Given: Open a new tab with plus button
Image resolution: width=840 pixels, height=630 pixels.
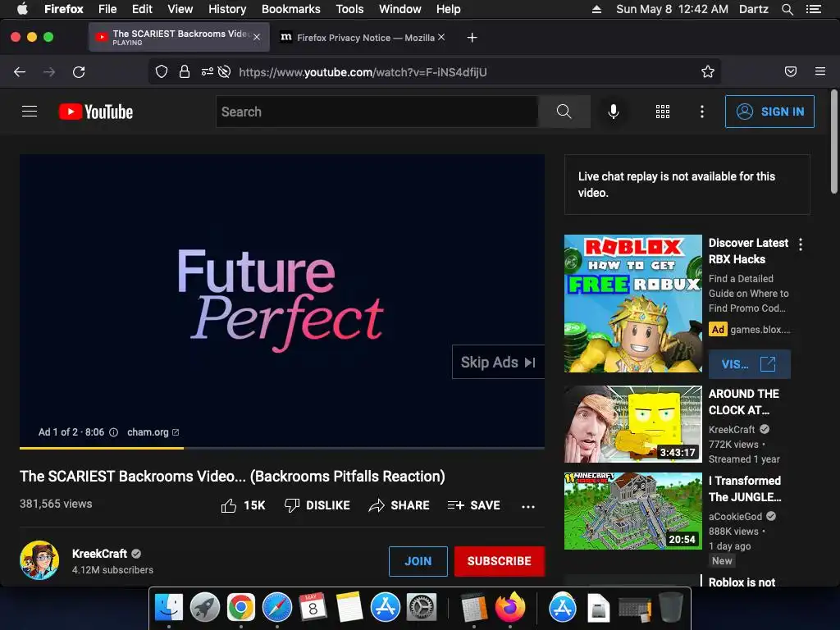Looking at the screenshot, I should [x=472, y=38].
